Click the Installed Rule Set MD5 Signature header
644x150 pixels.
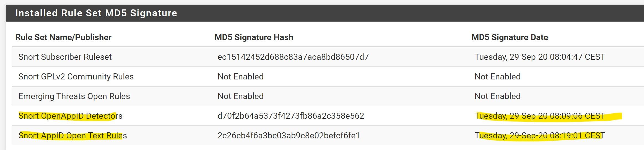96,13
